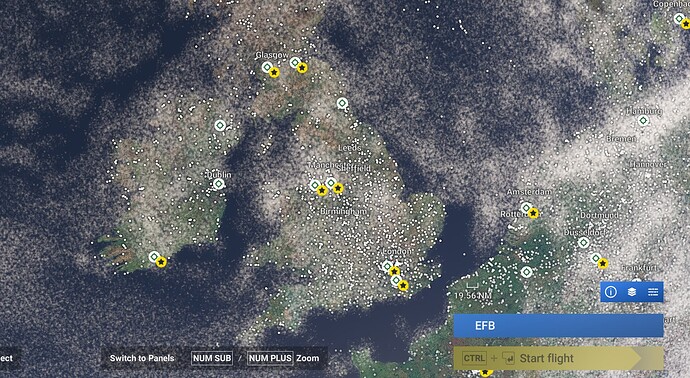Click the NUM PLUS zoom-in key hint
The width and height of the screenshot is (690, 378).
[x=270, y=358]
